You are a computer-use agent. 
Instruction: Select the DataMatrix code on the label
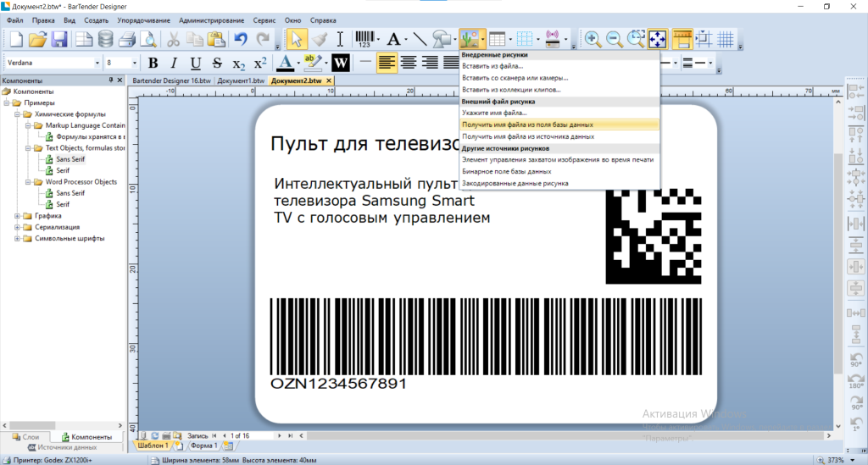click(654, 236)
